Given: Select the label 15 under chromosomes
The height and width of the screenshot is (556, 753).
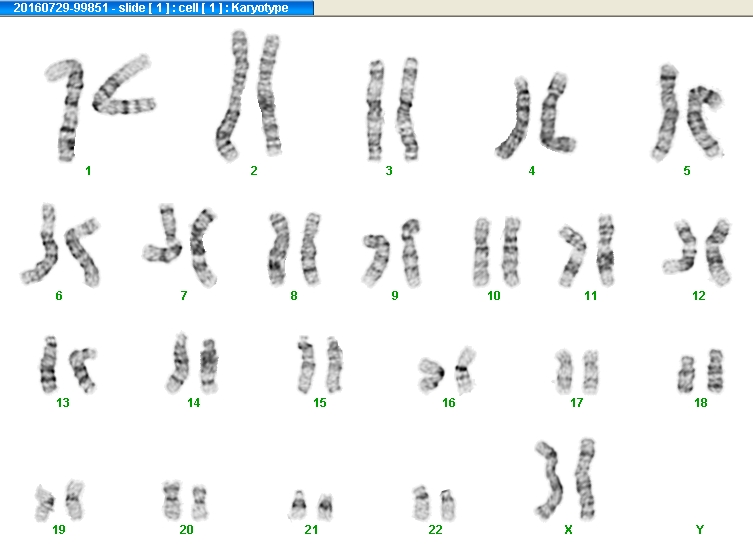Looking at the screenshot, I should pos(320,402).
